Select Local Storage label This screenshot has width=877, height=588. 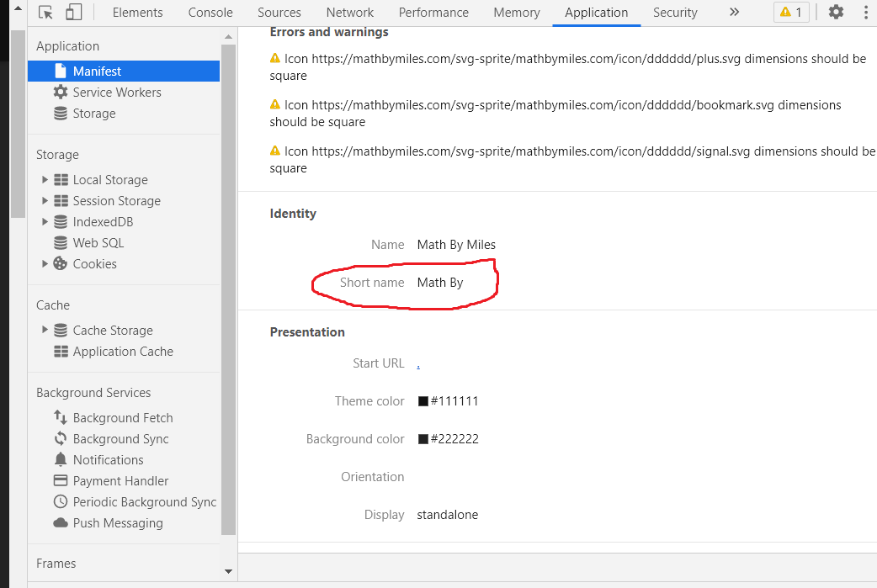[110, 180]
